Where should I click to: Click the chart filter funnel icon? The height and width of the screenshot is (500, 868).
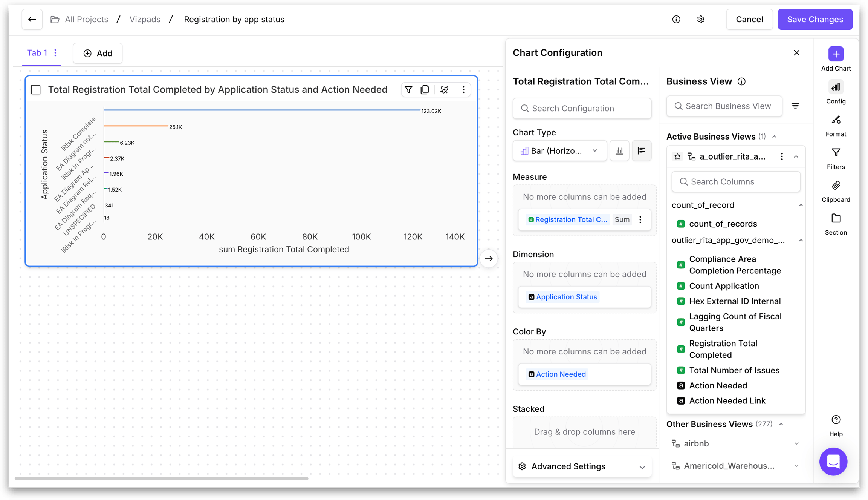[408, 89]
